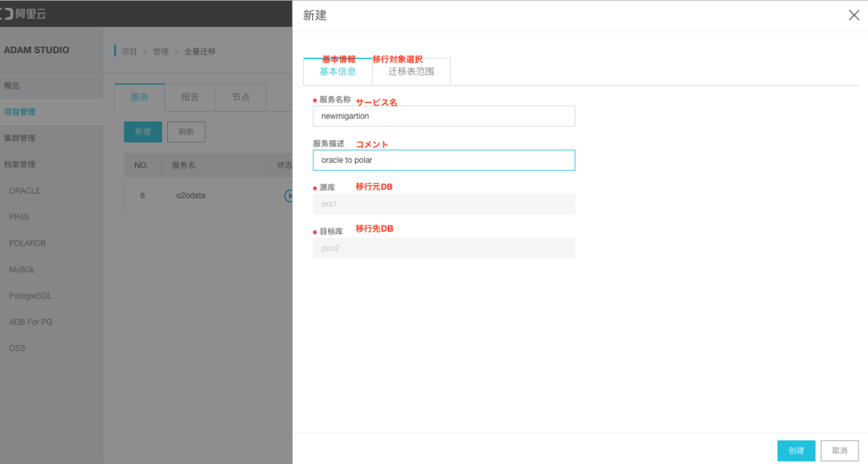The height and width of the screenshot is (464, 868).
Task: Click the 创建 button
Action: tap(796, 450)
